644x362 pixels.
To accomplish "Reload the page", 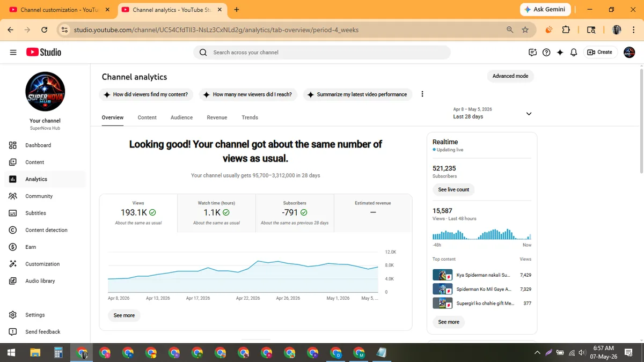I will 44,29.
